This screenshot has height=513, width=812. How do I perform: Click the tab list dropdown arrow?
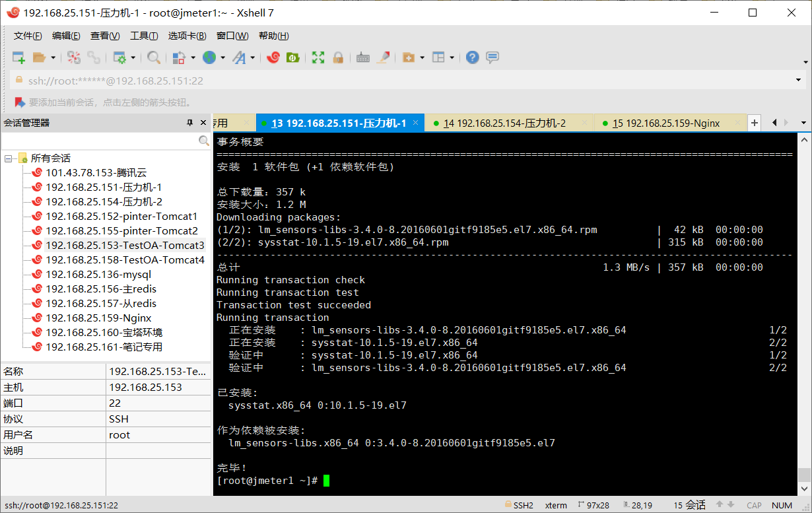(803, 123)
